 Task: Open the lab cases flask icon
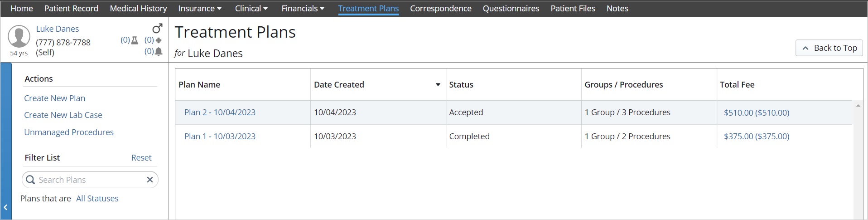coord(134,40)
